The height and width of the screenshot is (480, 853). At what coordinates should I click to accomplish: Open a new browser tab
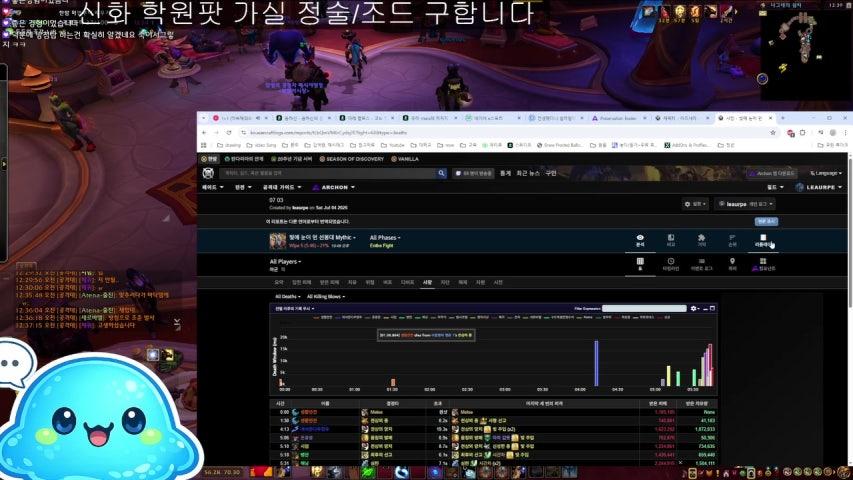pos(783,118)
